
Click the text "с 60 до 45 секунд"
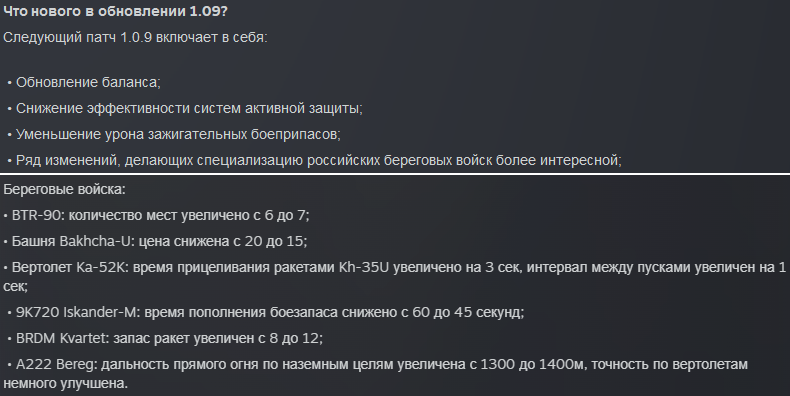click(x=463, y=312)
